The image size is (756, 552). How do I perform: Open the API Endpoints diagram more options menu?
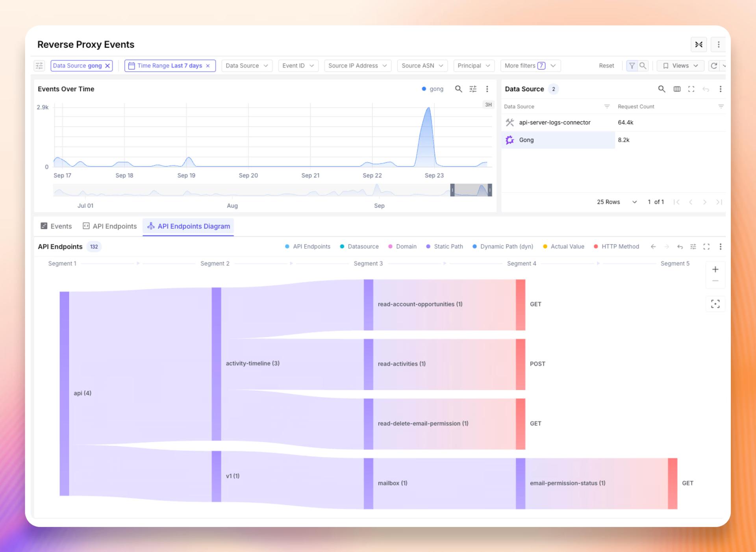click(x=720, y=246)
